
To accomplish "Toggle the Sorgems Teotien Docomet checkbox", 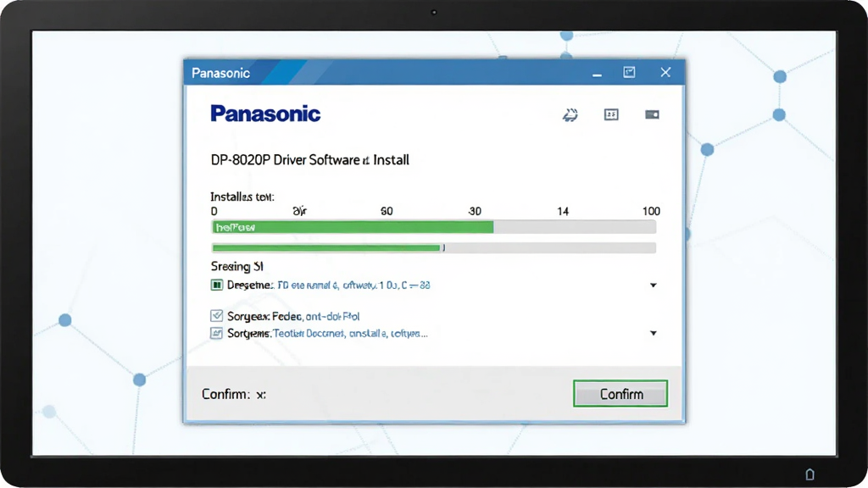I will click(216, 333).
